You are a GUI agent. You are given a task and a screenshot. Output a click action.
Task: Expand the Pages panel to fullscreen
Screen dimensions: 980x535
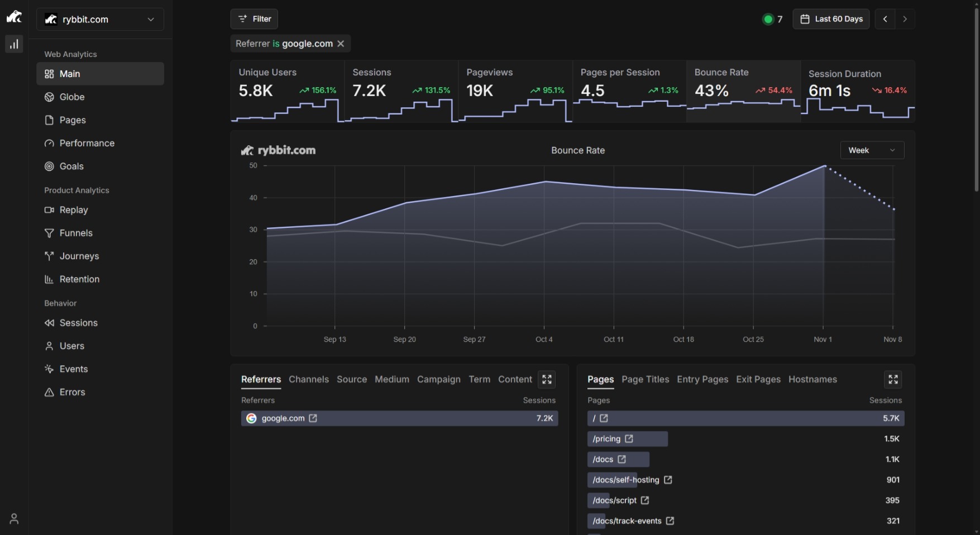click(893, 380)
